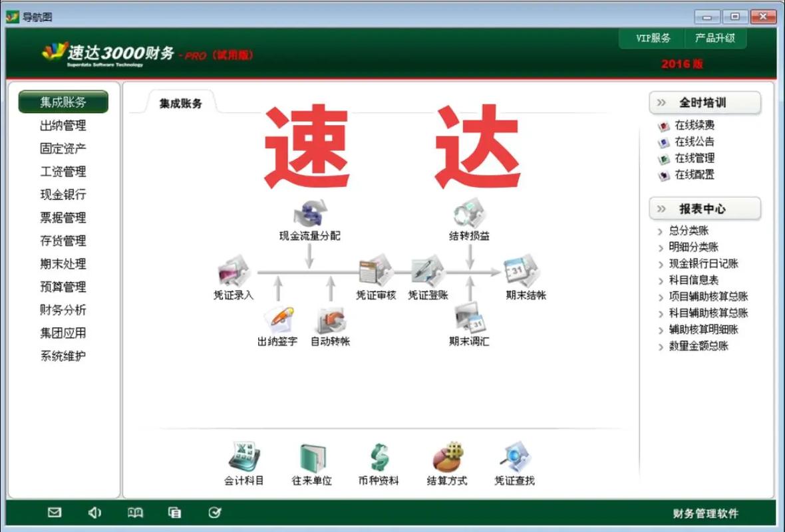Open the 凭证录入 voucher entry icon
This screenshot has height=532, width=785.
coord(234,273)
